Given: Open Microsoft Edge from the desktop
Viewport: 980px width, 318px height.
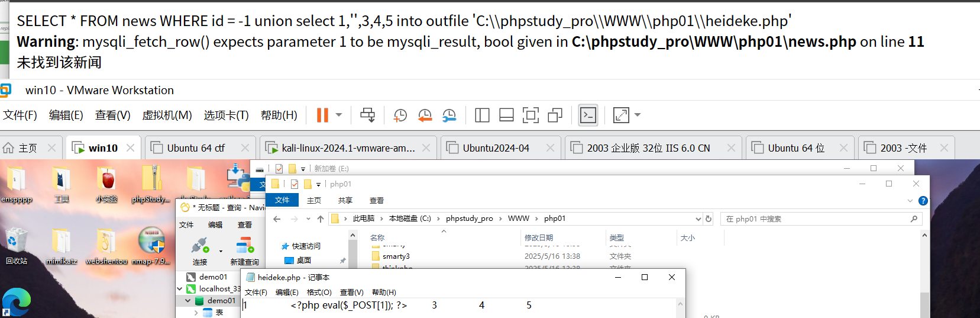Looking at the screenshot, I should point(16,302).
